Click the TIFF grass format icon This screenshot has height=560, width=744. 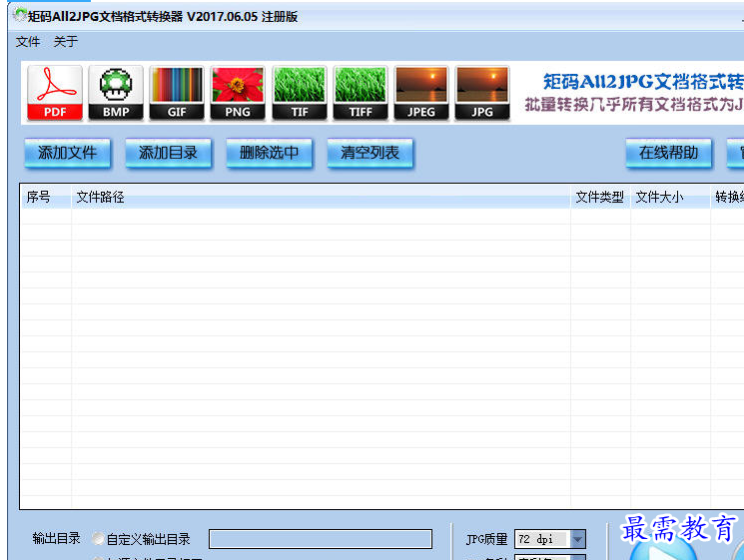(361, 93)
